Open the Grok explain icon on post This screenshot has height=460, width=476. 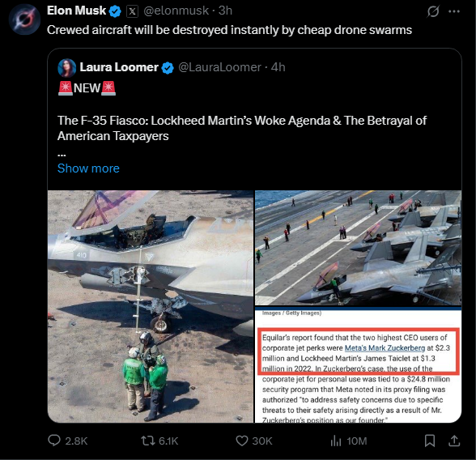point(433,11)
